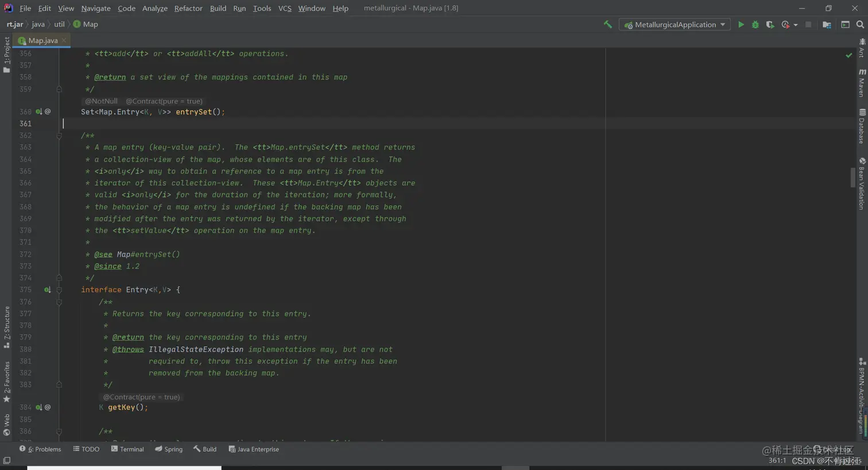Click the Map breadcrumb item
Screen dimensions: 868x470
pos(86,24)
